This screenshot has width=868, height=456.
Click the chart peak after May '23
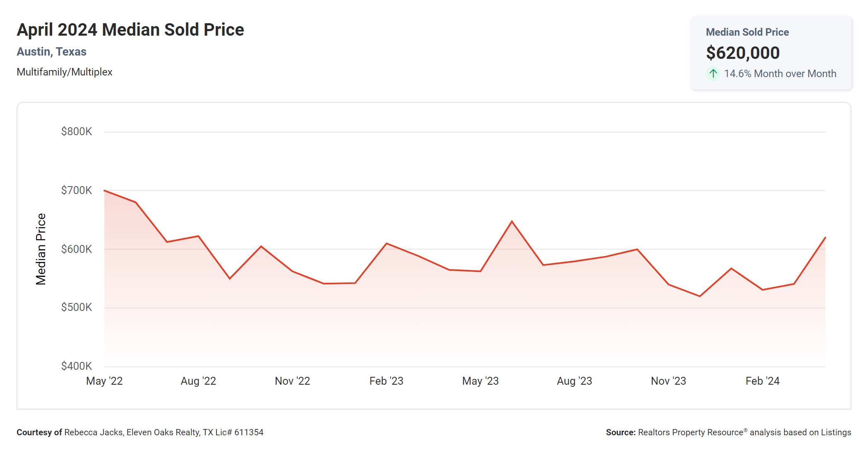coord(512,222)
